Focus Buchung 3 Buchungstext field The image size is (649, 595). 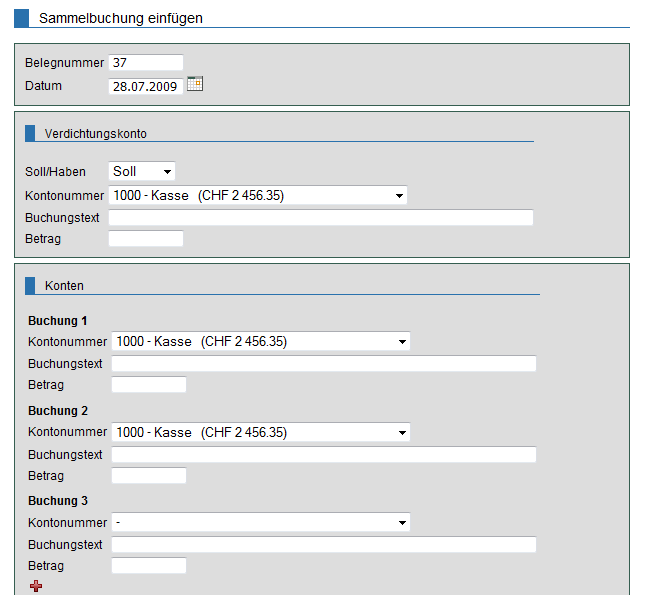tap(323, 545)
